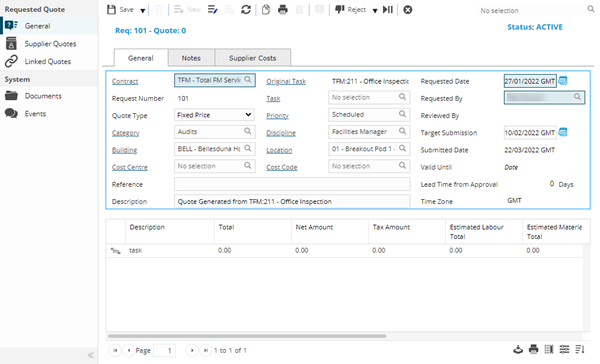Expand the Save dropdown arrow
Screen dimensions: 600x364
click(x=142, y=10)
